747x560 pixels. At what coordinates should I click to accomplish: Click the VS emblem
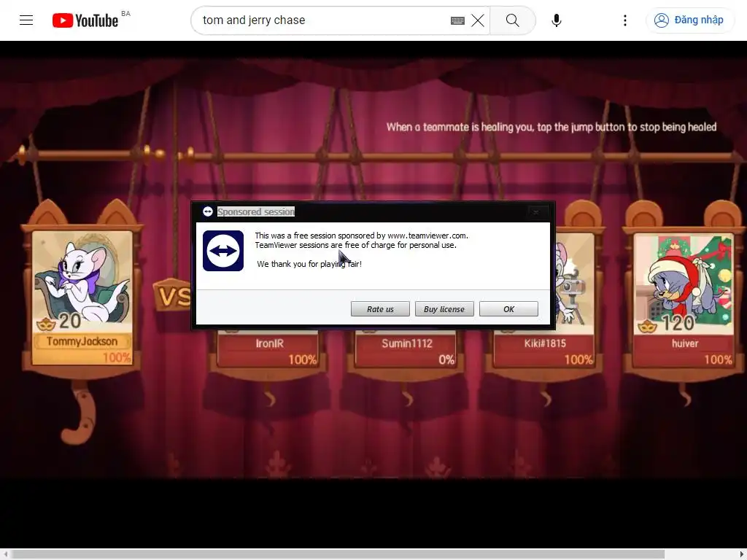(172, 296)
